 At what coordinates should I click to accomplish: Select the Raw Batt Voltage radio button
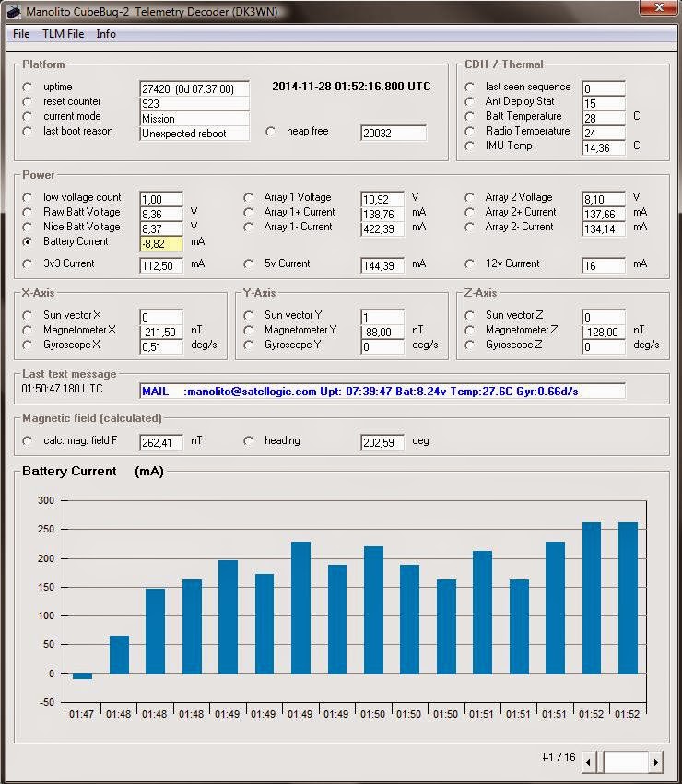point(28,212)
